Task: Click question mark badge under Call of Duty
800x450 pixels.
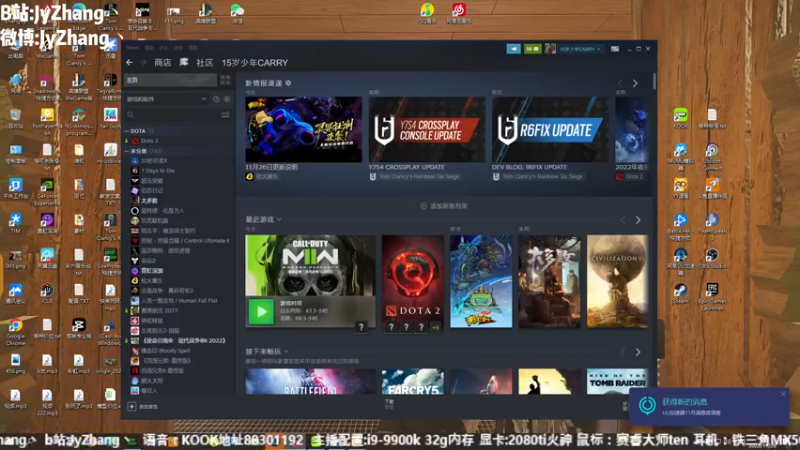Action: [361, 327]
